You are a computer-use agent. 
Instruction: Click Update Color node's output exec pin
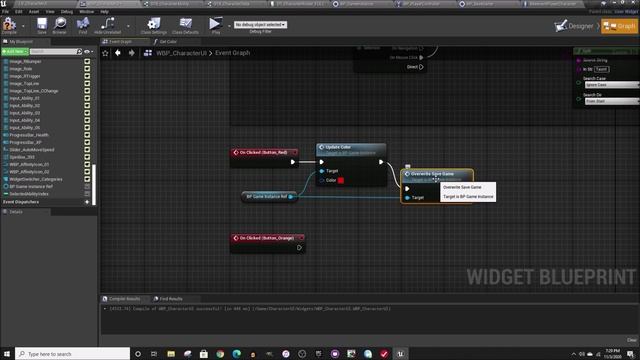pyautogui.click(x=381, y=162)
